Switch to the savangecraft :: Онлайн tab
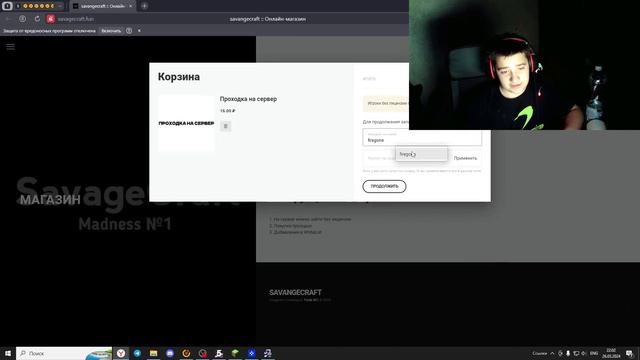Viewport: 640px width, 360px height. click(102, 6)
